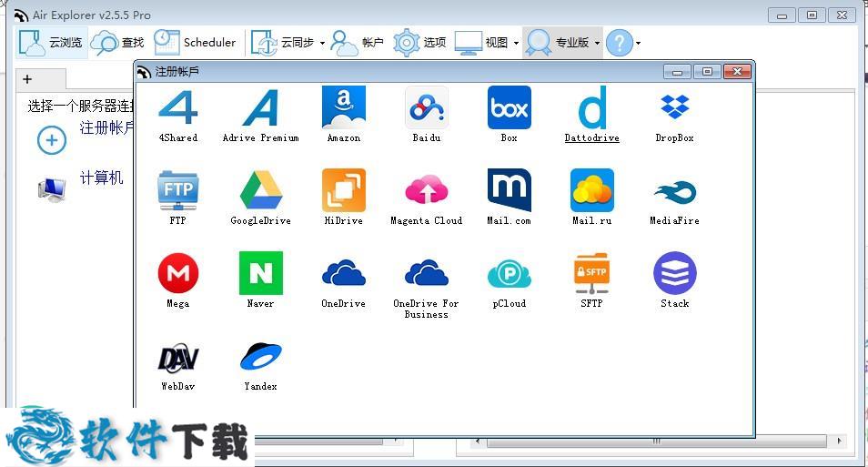
Task: Add a new tab with plus button
Action: pos(27,79)
